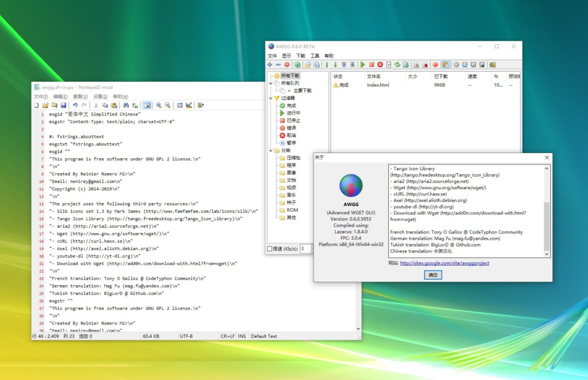
Task: Open AWGG settings via the gear icon
Action: 456,65
